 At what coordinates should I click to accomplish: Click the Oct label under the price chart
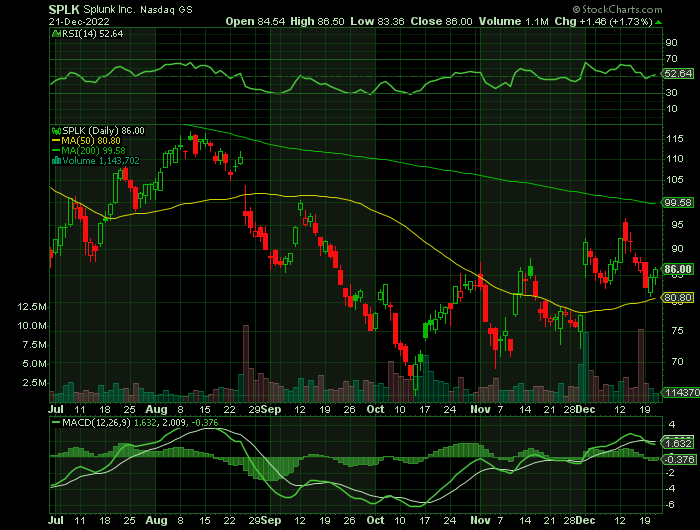pos(375,410)
